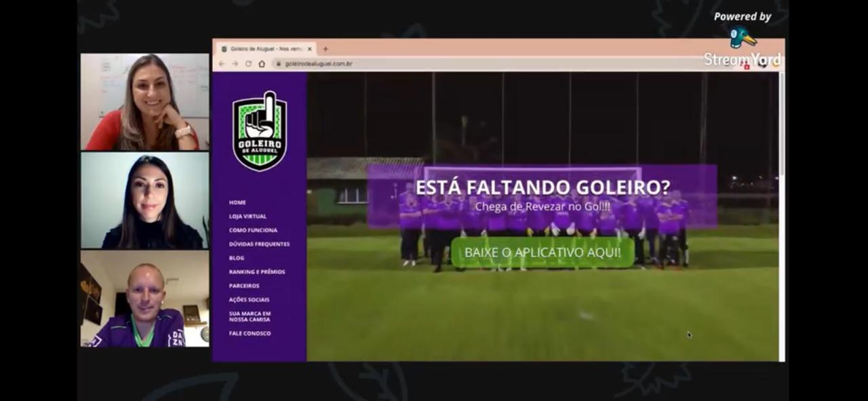
Task: Close the Goleiro de Aluguel tab
Action: point(309,49)
